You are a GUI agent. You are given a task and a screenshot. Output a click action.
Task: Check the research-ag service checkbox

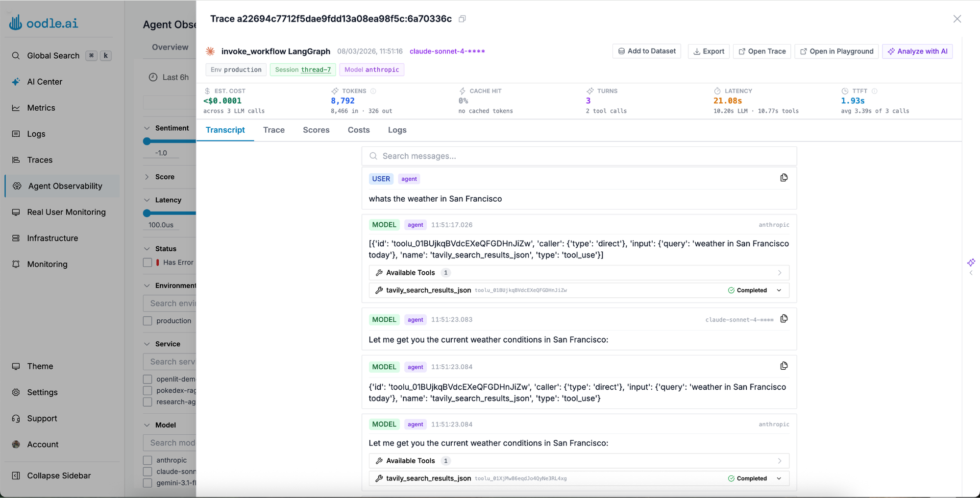pyautogui.click(x=147, y=402)
